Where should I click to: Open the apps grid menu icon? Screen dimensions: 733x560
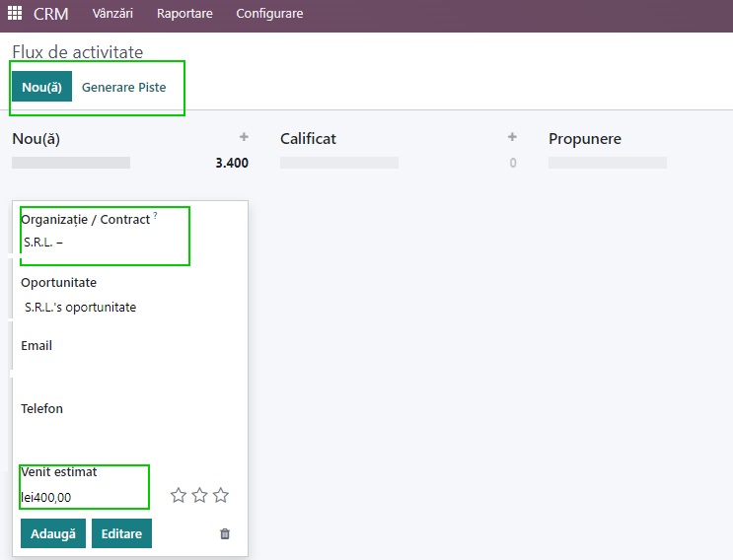pos(15,13)
